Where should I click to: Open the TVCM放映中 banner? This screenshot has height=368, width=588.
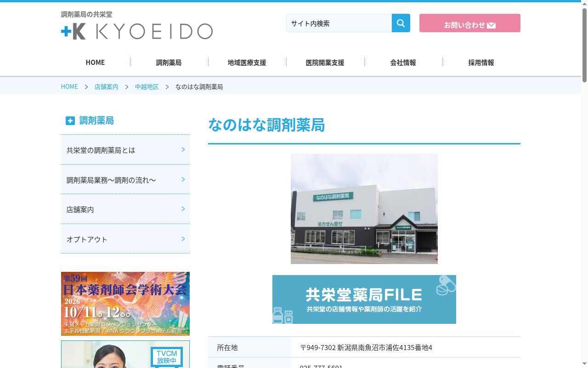pyautogui.click(x=125, y=354)
